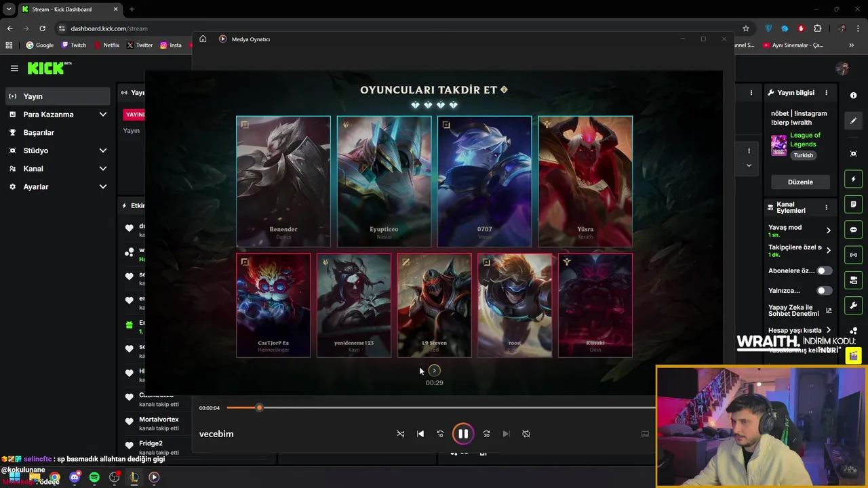Open the Twitter bookmark

(x=140, y=45)
